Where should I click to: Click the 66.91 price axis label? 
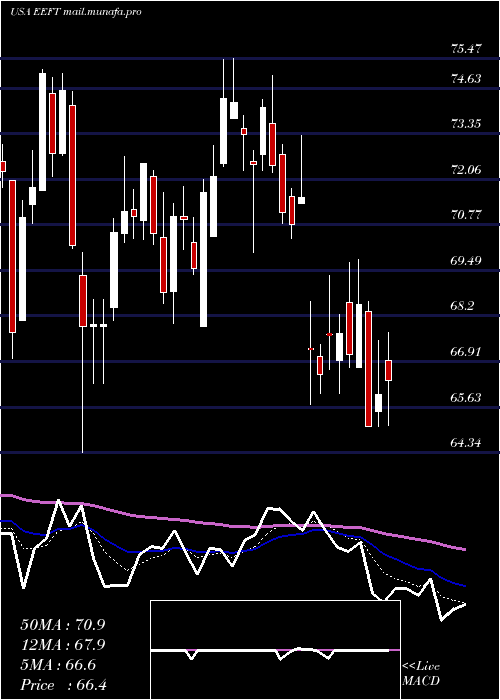coord(466,352)
